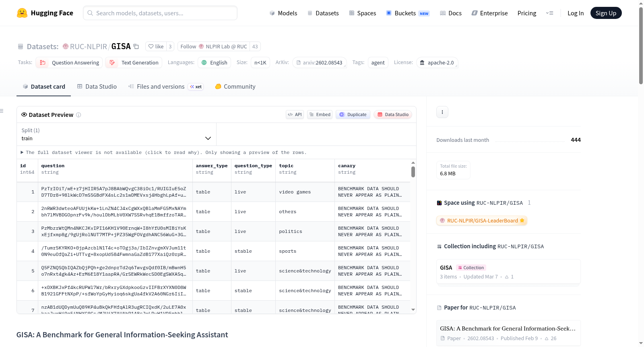644x347 pixels.
Task: Click the Log In link
Action: pyautogui.click(x=576, y=13)
